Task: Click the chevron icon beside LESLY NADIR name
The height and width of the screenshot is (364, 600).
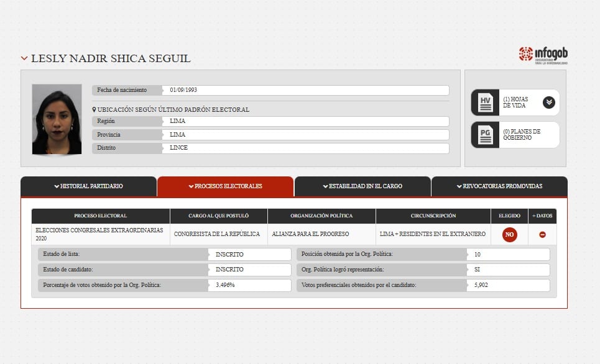Action: point(24,58)
